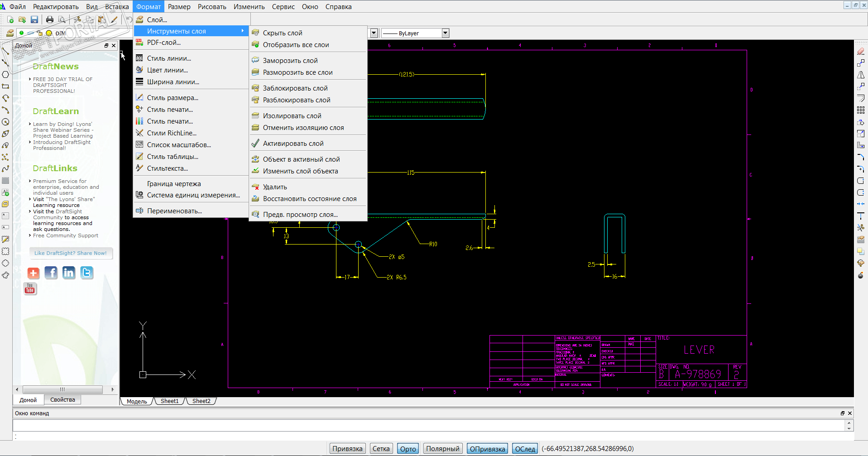Save the drawing with the floppy disk icon

click(34, 19)
